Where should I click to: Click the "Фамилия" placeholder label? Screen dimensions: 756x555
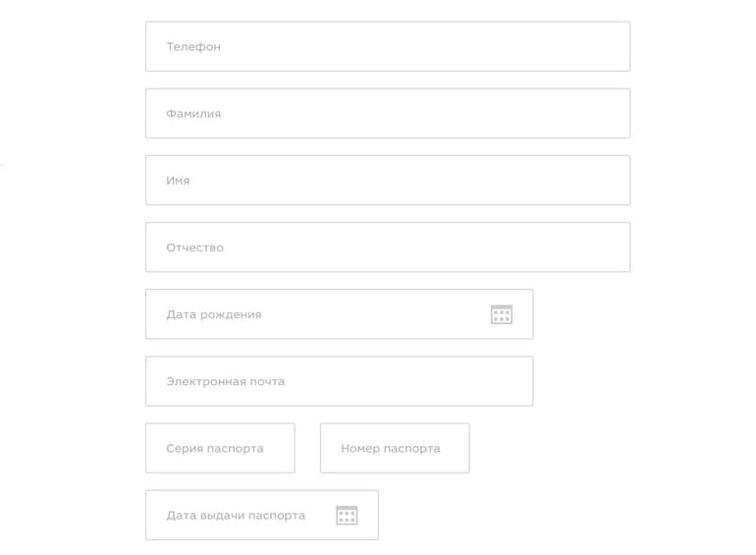pyautogui.click(x=193, y=114)
